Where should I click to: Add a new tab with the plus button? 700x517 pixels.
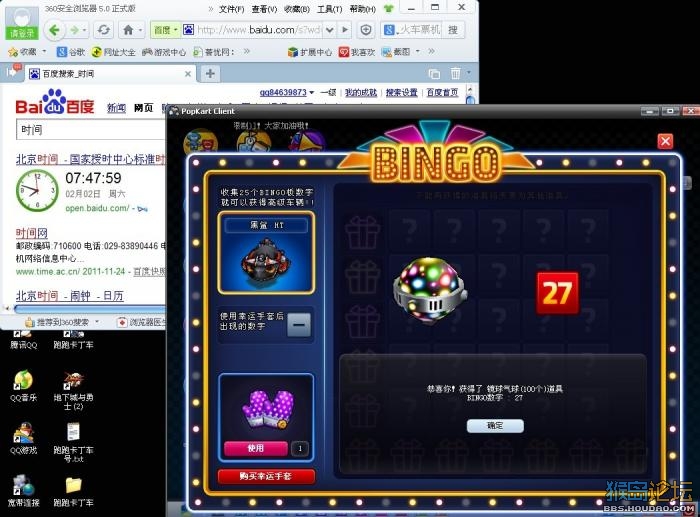pos(210,73)
